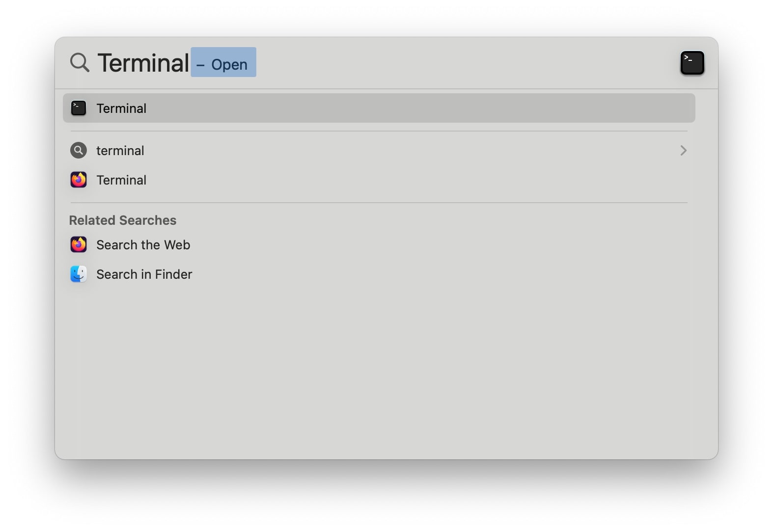Click the Firefox icon next to Search the Web
This screenshot has height=532, width=773.
(x=79, y=244)
